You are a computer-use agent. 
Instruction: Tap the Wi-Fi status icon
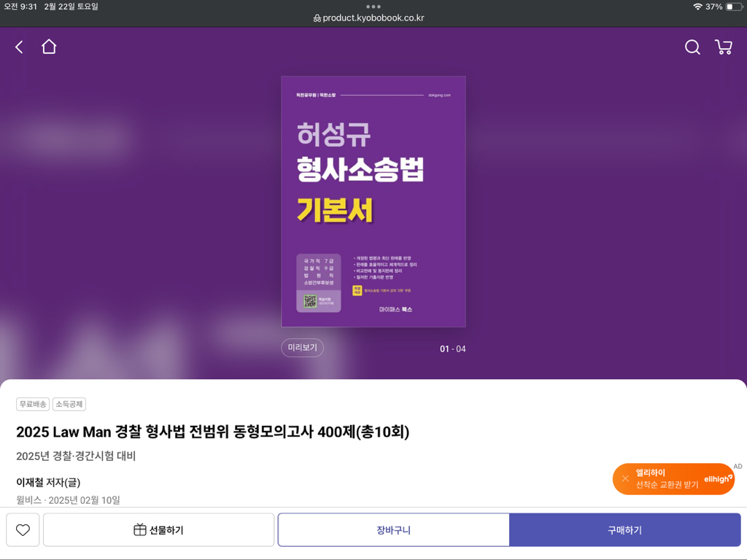[x=697, y=7]
